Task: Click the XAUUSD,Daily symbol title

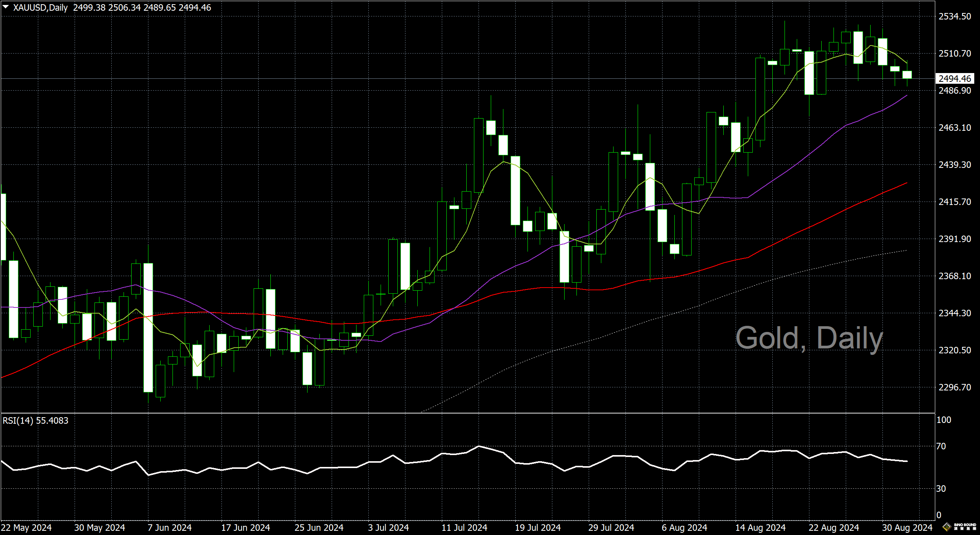Action: [40, 8]
